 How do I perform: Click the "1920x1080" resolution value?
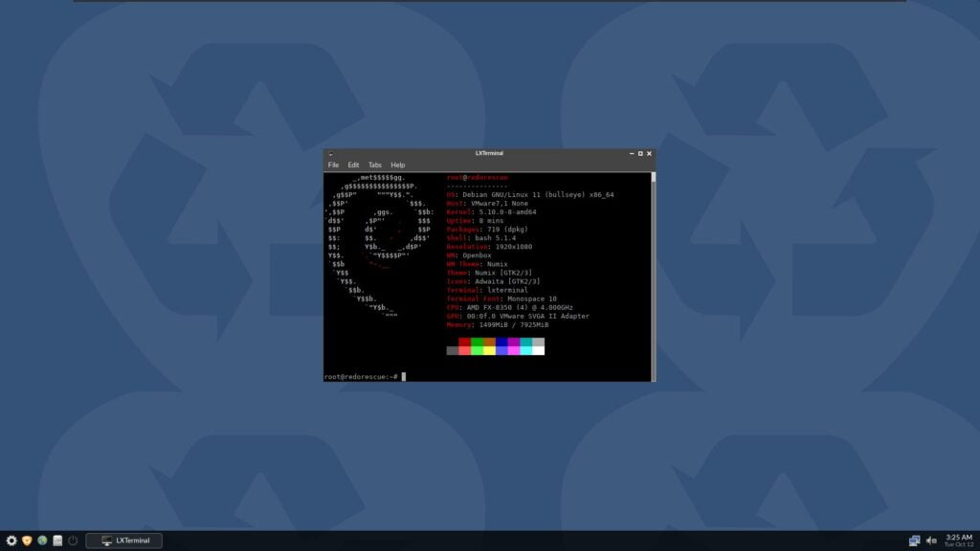click(x=514, y=247)
